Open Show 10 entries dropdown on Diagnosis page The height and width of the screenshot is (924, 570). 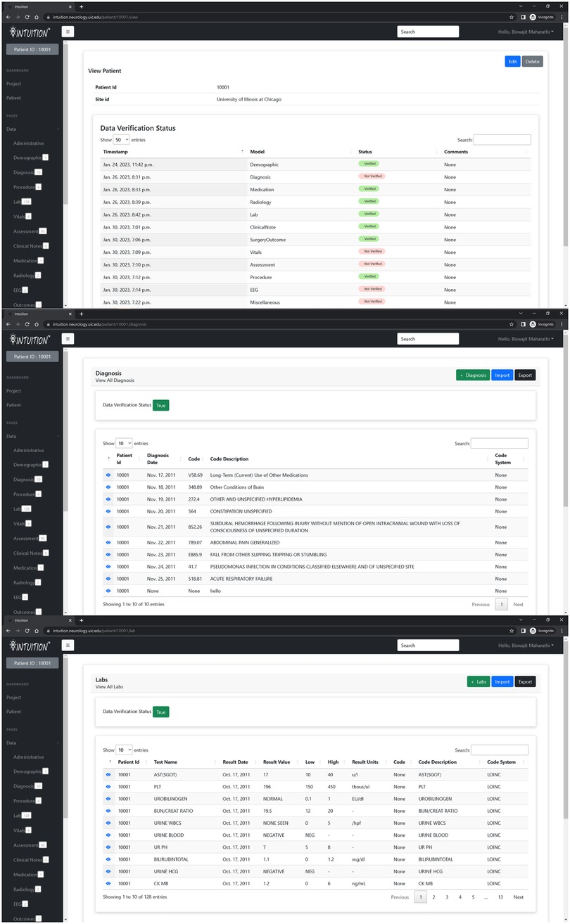(x=124, y=444)
